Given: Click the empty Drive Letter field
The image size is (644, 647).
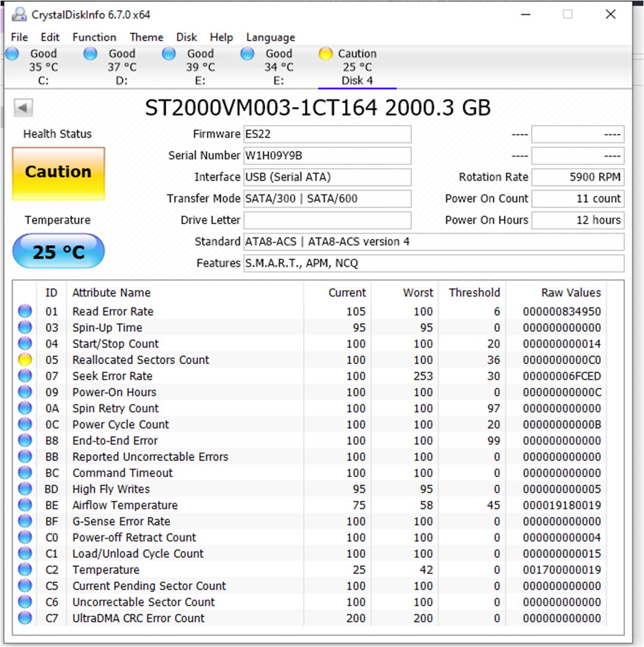Looking at the screenshot, I should click(328, 220).
